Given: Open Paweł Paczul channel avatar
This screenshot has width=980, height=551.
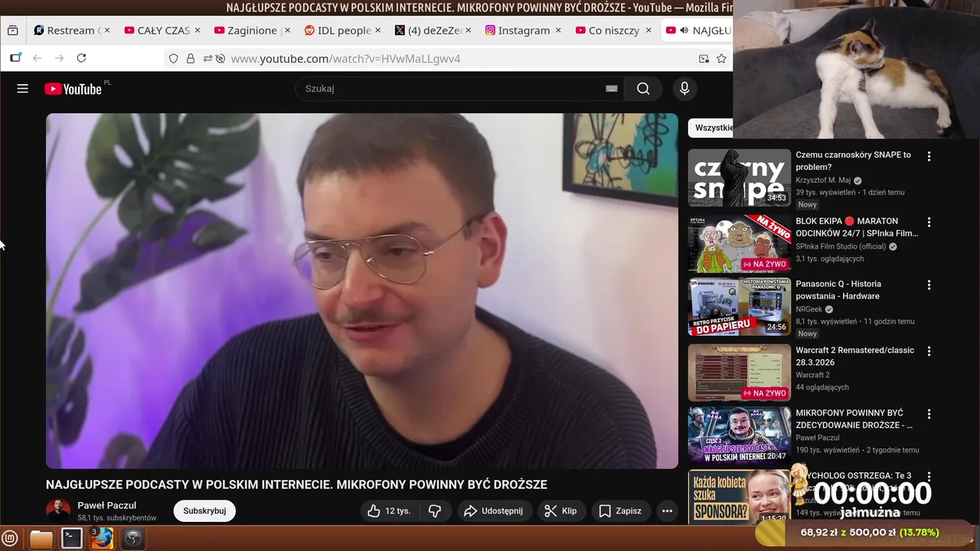Looking at the screenshot, I should [58, 511].
